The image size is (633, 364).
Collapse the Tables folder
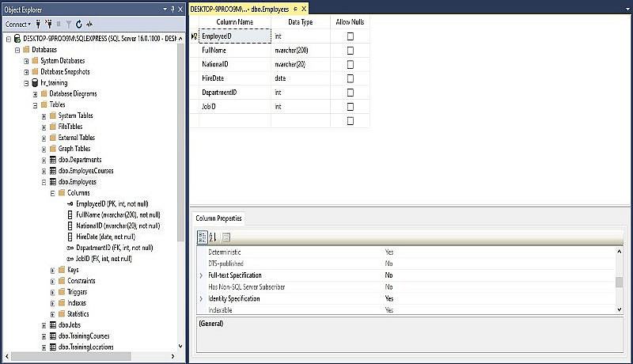[x=35, y=105]
